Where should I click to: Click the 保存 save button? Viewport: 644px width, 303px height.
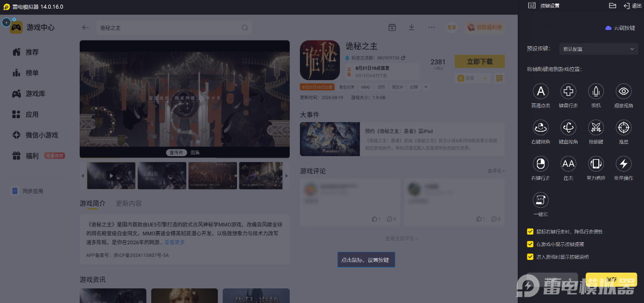612,280
